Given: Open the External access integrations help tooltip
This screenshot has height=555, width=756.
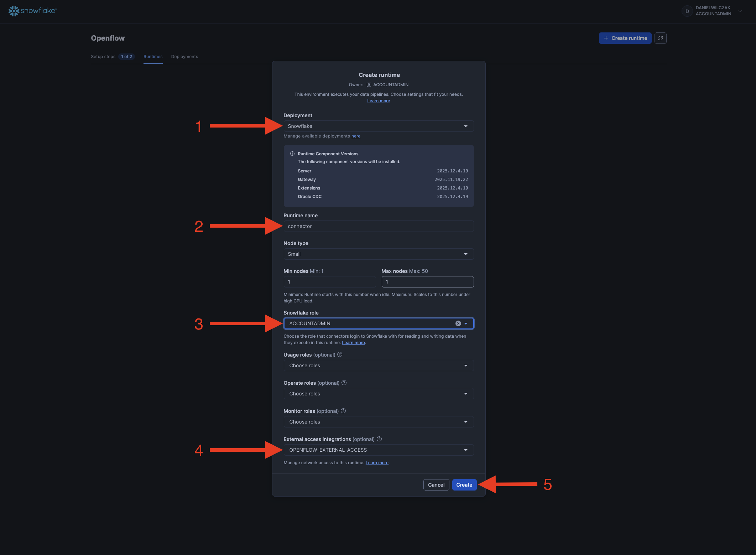Looking at the screenshot, I should pyautogui.click(x=379, y=439).
